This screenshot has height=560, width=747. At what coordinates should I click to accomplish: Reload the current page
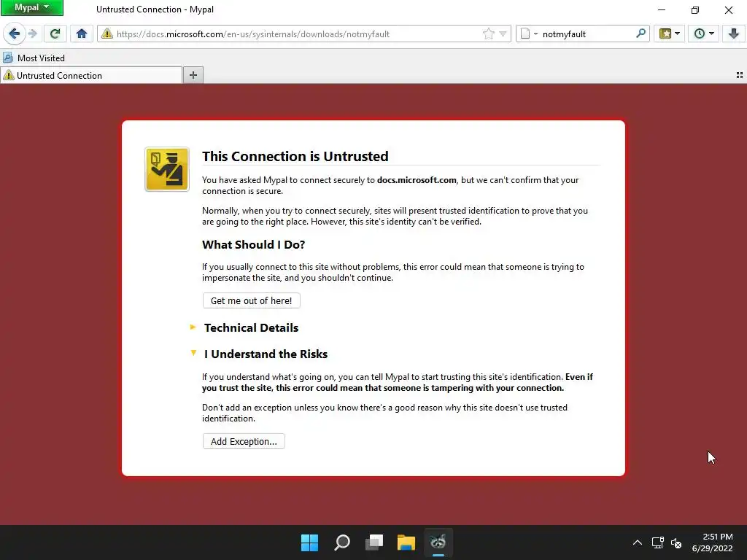point(55,34)
